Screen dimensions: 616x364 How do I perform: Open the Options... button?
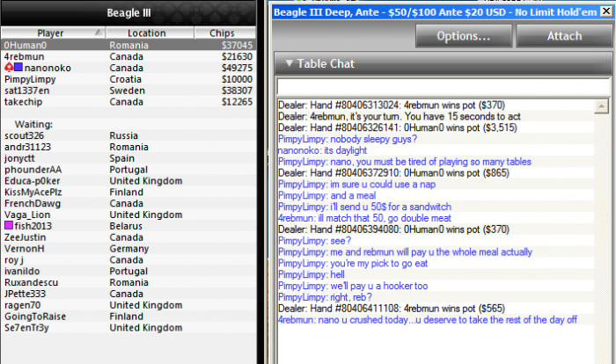click(x=464, y=36)
